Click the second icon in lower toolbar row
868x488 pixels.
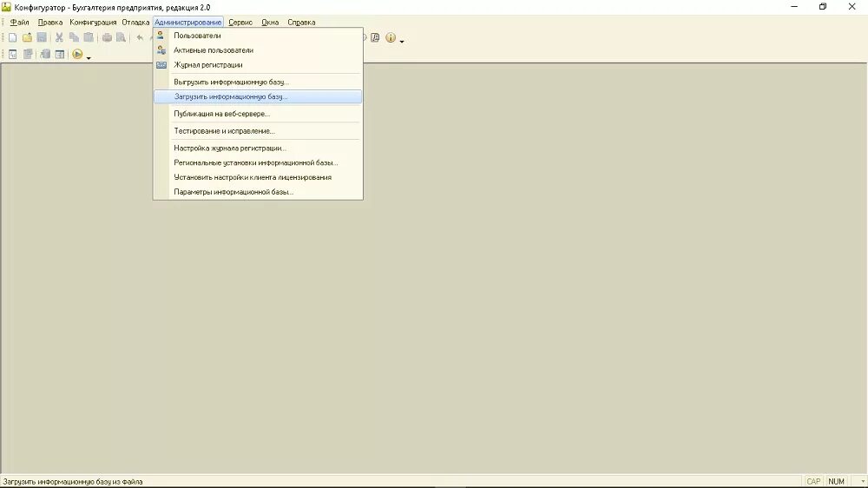pos(28,55)
